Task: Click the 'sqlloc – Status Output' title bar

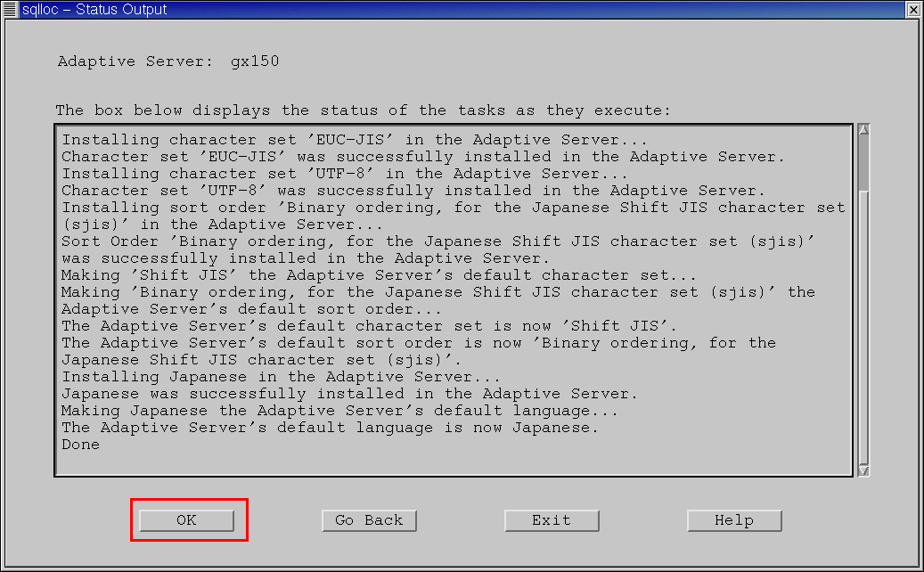Action: pos(446,10)
